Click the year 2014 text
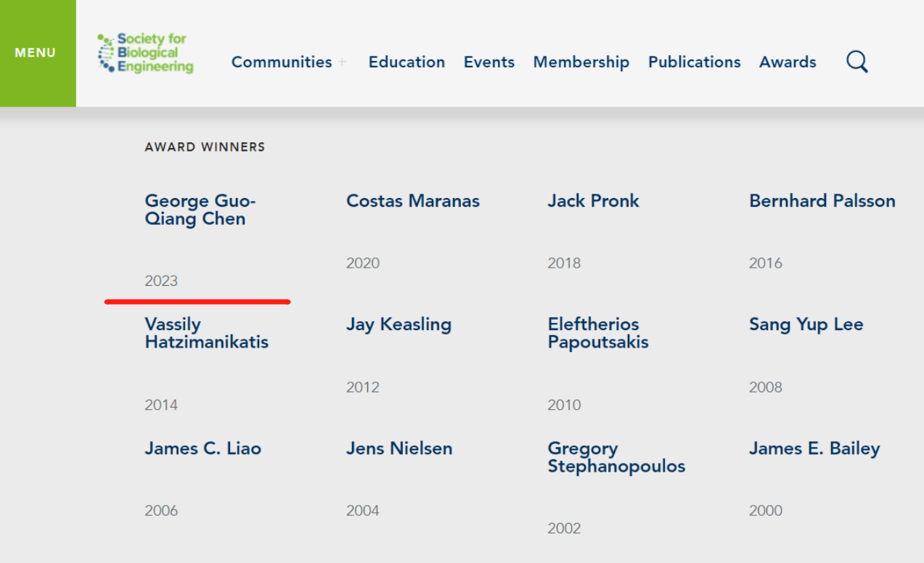Image resolution: width=924 pixels, height=563 pixels. point(161,405)
